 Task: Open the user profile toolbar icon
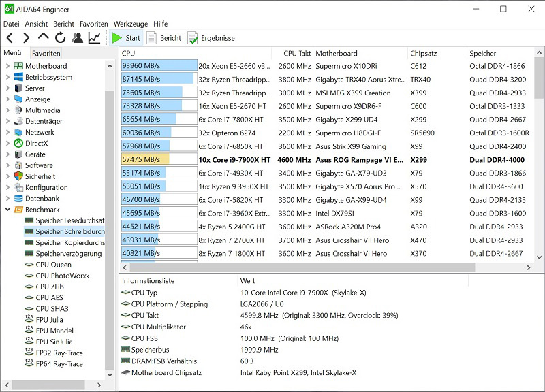click(x=77, y=38)
